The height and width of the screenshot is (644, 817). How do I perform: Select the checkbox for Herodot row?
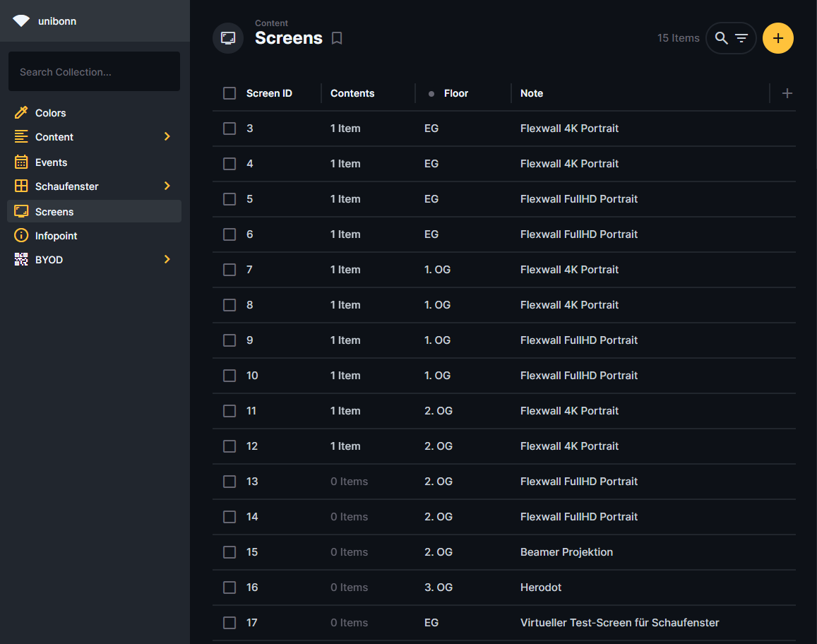click(x=229, y=588)
